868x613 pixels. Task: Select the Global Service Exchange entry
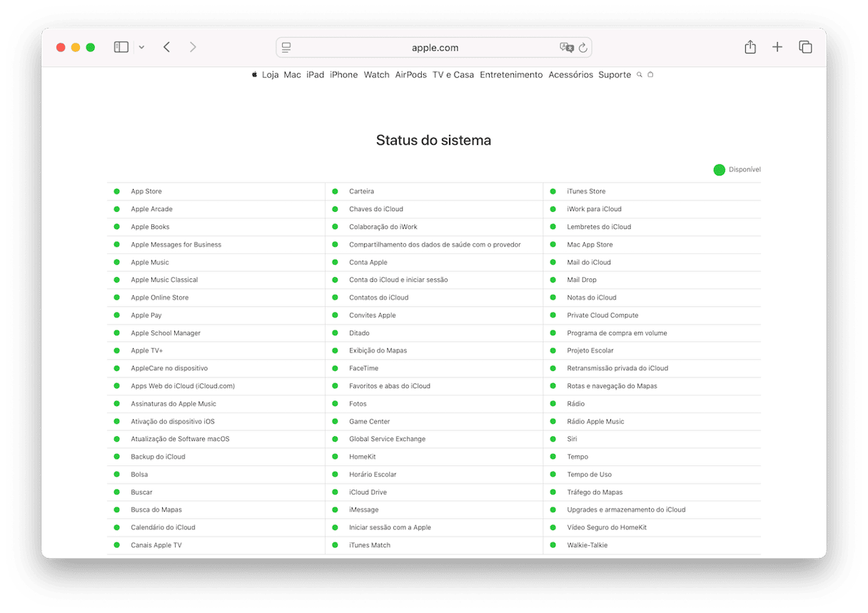(387, 439)
